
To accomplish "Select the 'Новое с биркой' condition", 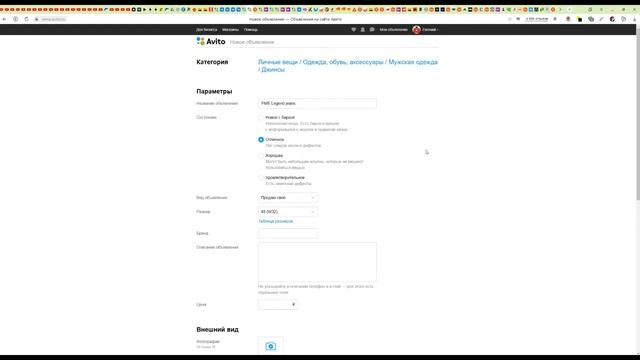I will pyautogui.click(x=261, y=118).
